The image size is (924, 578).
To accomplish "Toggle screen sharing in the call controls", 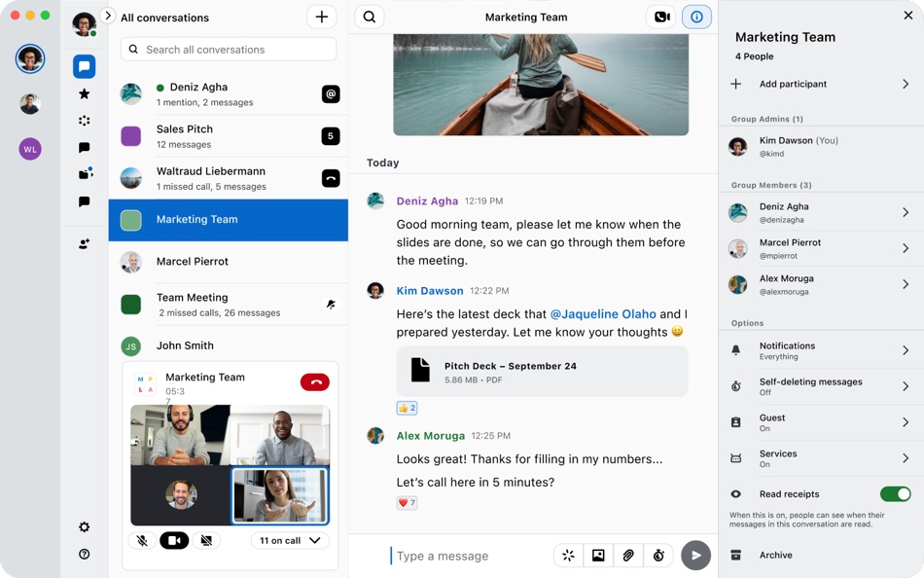I will pos(207,540).
